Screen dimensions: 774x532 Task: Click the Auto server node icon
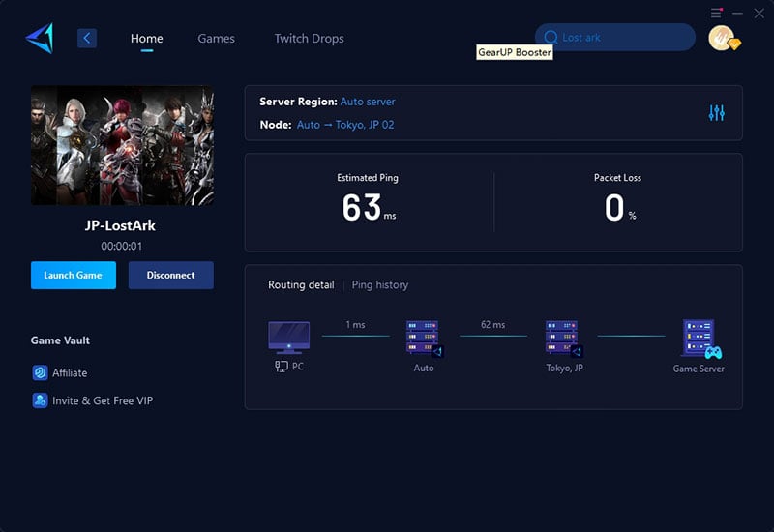[424, 338]
